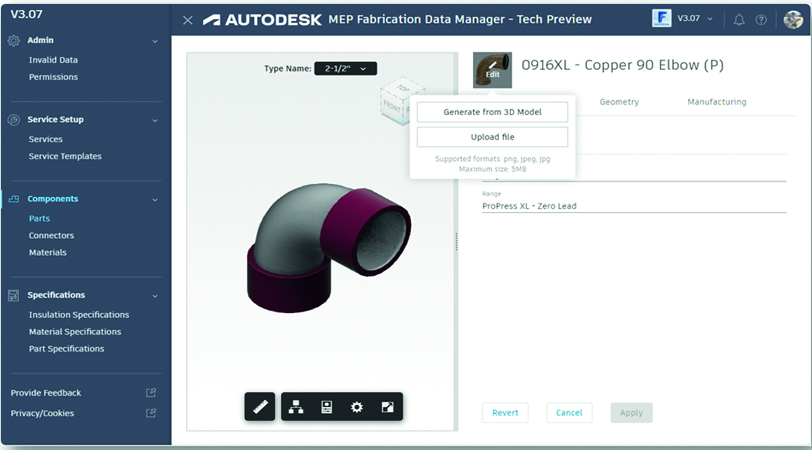Click the Admin gear icon
Image resolution: width=812 pixels, height=450 pixels.
(14, 40)
